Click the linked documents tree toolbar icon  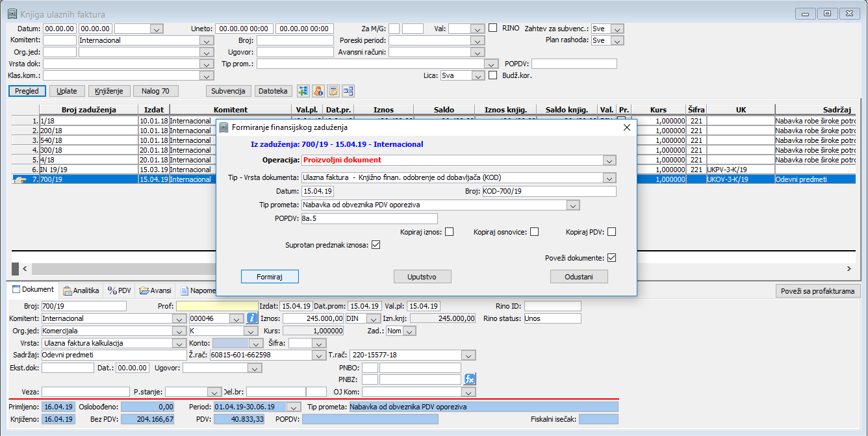pyautogui.click(x=349, y=91)
